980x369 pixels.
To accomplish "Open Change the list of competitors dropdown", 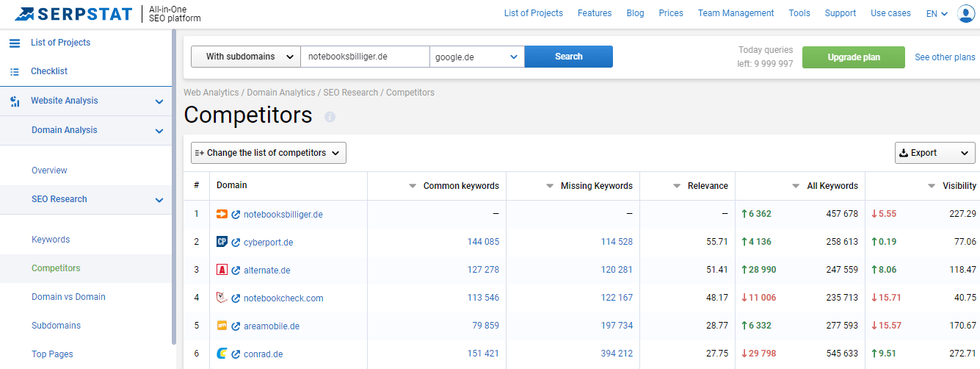I will coord(269,153).
